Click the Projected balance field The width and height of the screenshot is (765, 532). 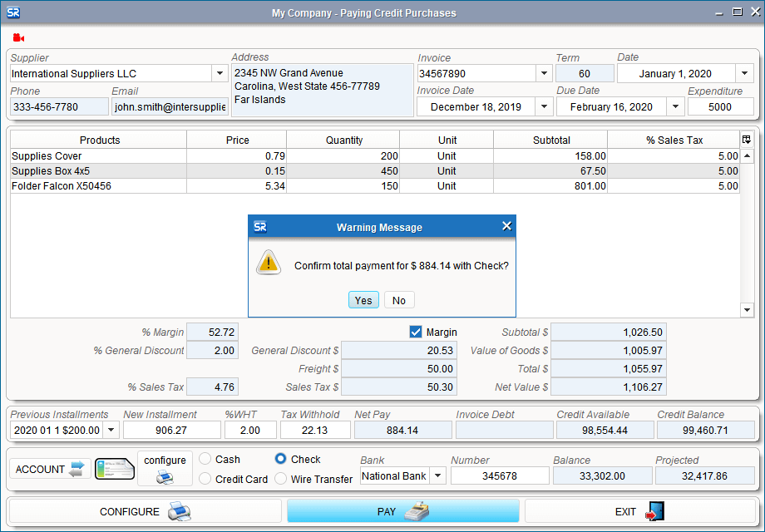coord(704,476)
